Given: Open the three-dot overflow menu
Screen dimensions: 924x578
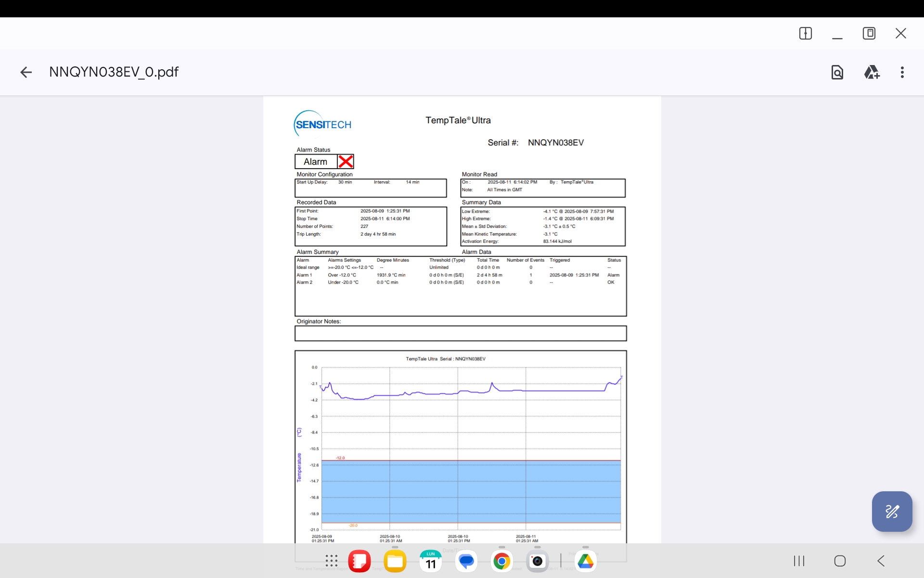Looking at the screenshot, I should [902, 72].
